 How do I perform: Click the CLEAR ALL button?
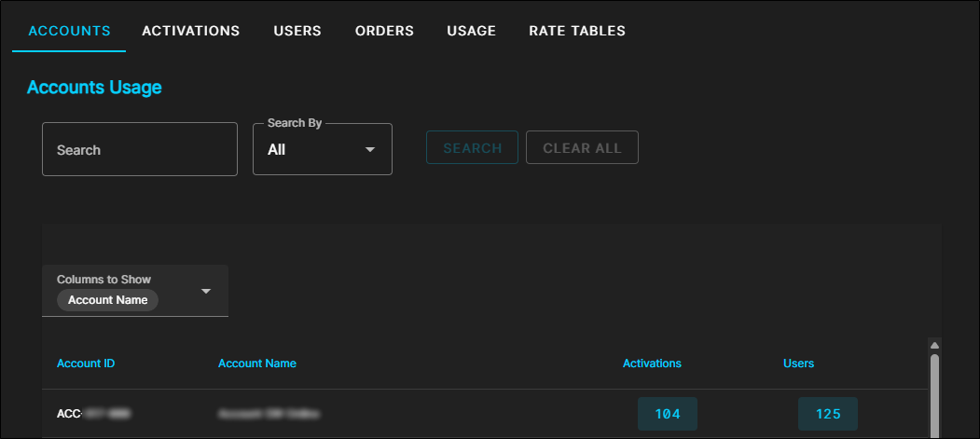coord(582,148)
